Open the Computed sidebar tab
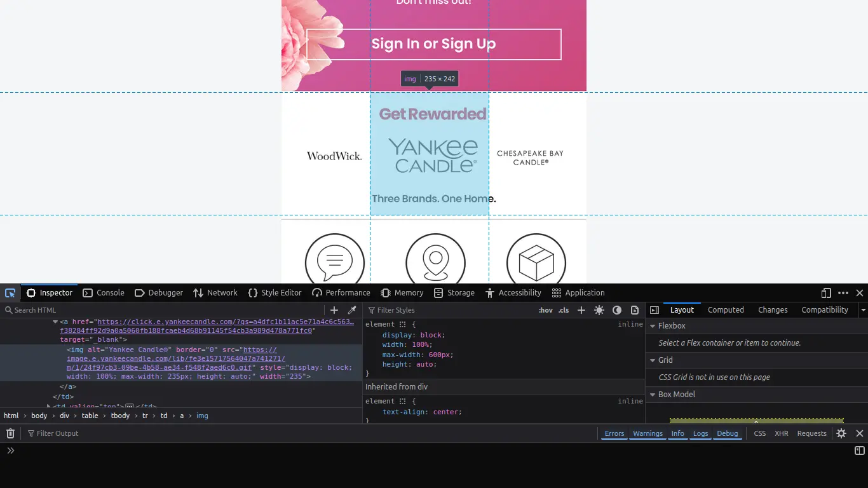 [x=726, y=310]
